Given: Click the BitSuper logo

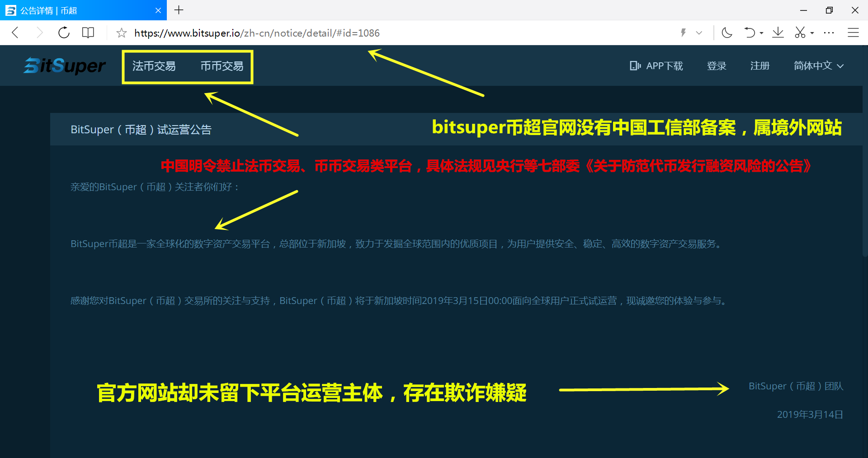Looking at the screenshot, I should click(x=65, y=66).
